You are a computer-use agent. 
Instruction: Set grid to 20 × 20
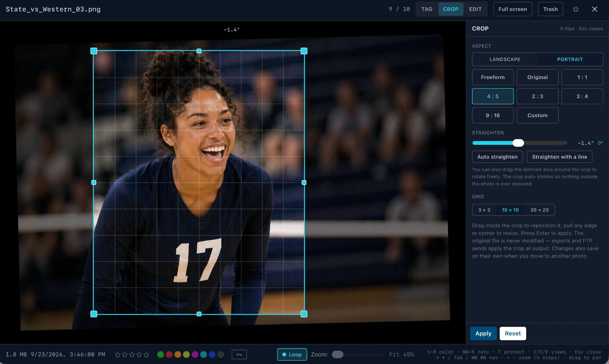[539, 210]
